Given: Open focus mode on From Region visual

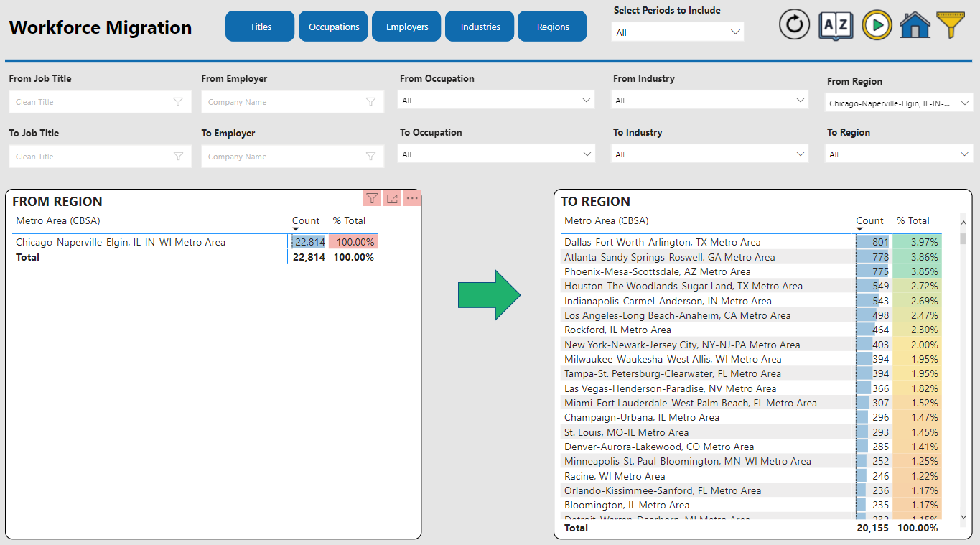Looking at the screenshot, I should pyautogui.click(x=392, y=198).
